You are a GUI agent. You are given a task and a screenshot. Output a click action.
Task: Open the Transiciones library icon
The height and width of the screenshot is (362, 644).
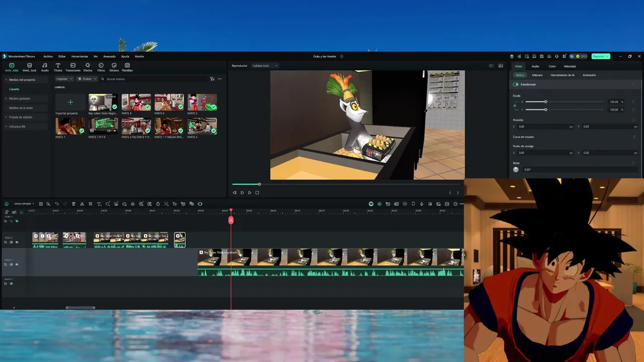(73, 67)
